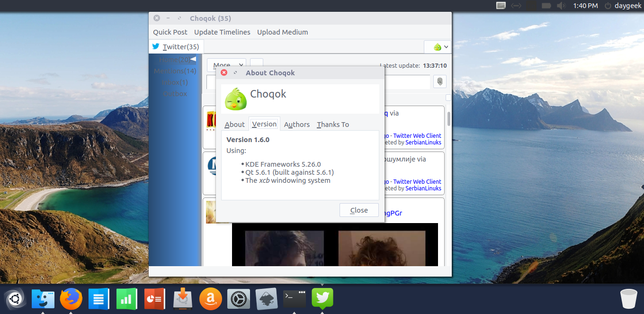
Task: Open the Terminal icon in the dock
Action: 295,298
